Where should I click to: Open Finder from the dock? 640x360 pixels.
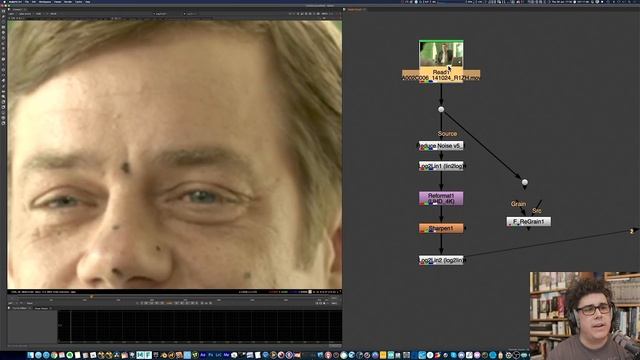pos(31,355)
